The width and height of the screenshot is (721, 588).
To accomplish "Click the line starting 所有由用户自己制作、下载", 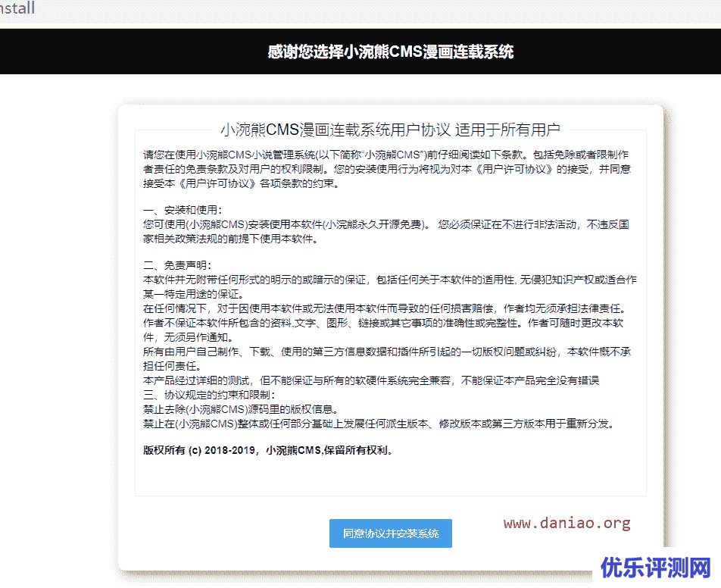I will 387,352.
